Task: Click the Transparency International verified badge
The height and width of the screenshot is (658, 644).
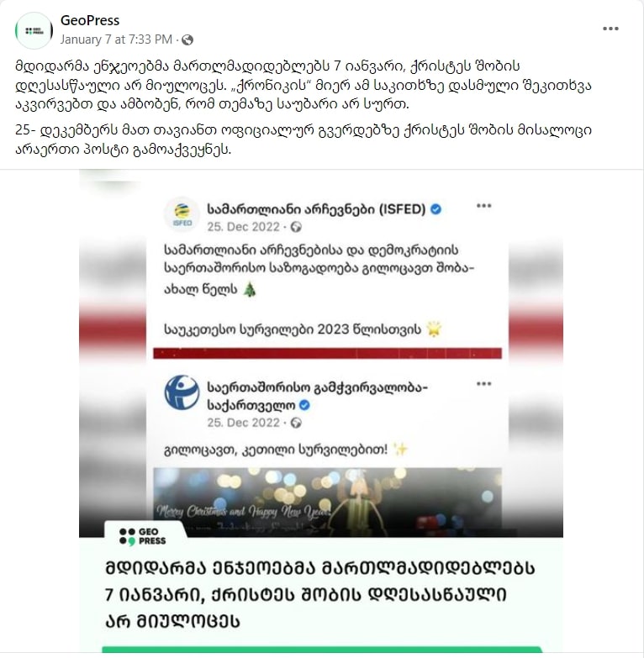Action: [304, 405]
